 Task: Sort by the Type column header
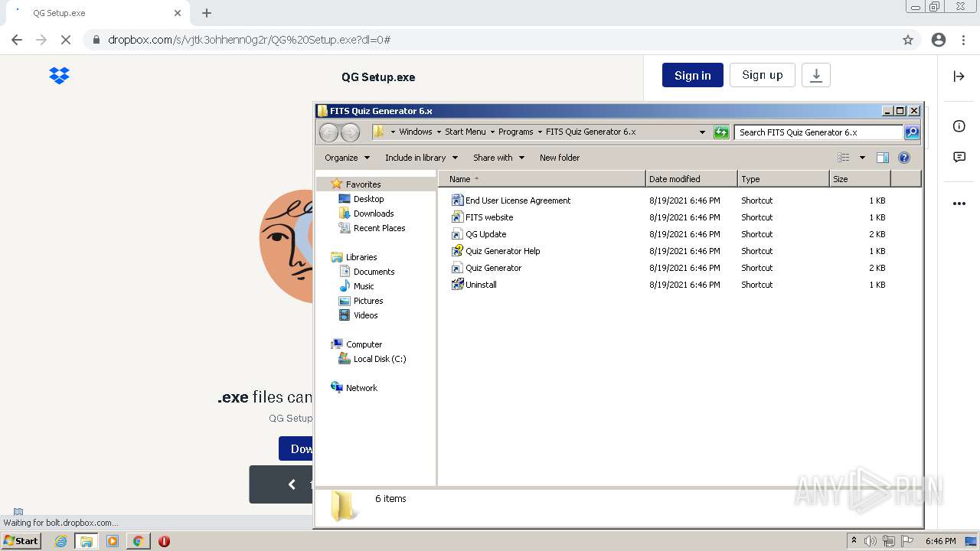783,179
